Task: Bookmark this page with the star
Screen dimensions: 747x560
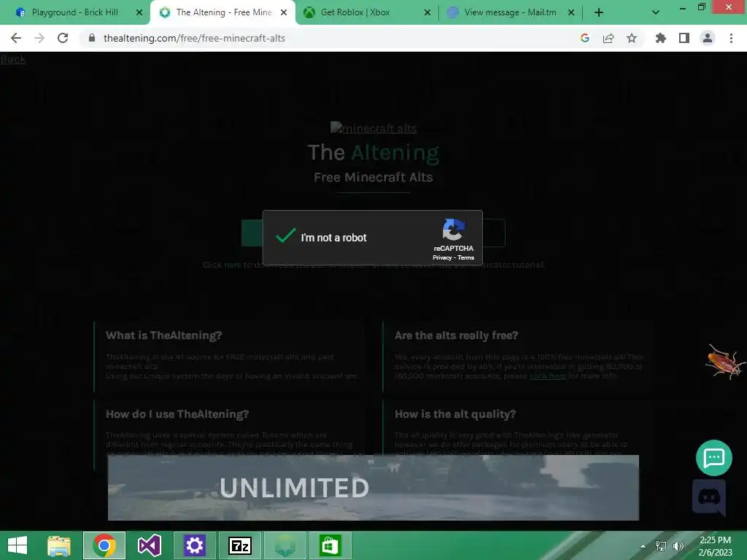Action: click(632, 38)
